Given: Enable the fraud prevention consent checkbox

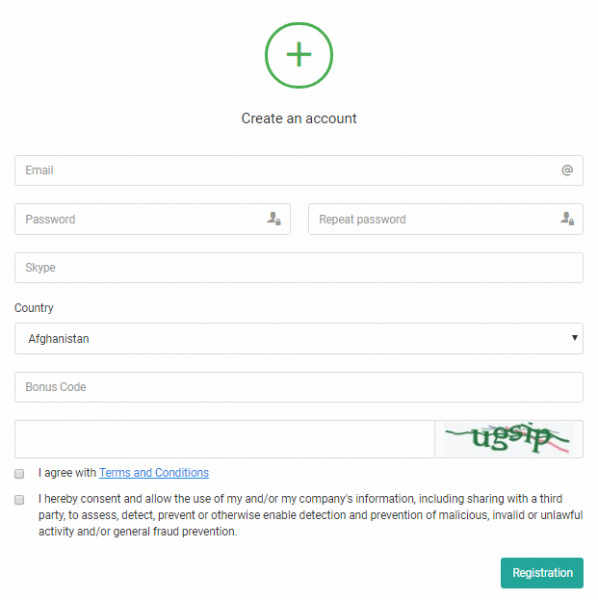Looking at the screenshot, I should tap(19, 500).
